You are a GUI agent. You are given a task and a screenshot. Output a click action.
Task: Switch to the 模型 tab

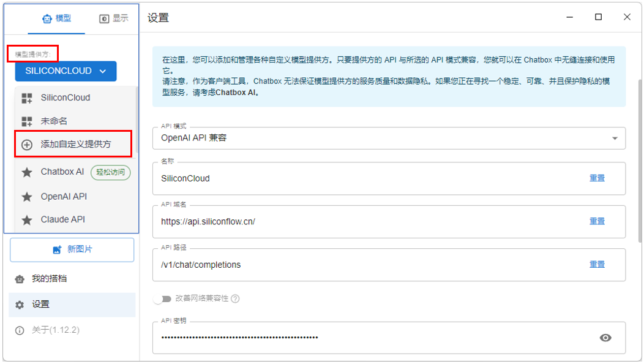(57, 18)
